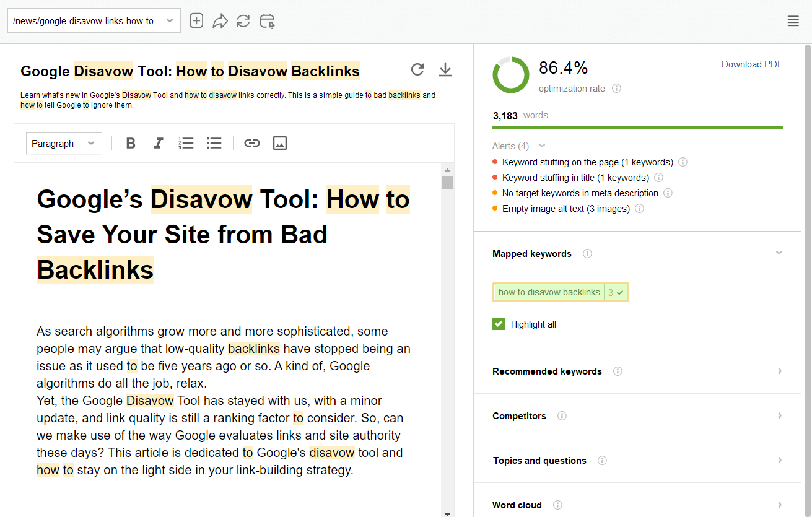Reload content with circular arrow beside title
Image resolution: width=812 pixels, height=517 pixels.
tap(417, 69)
